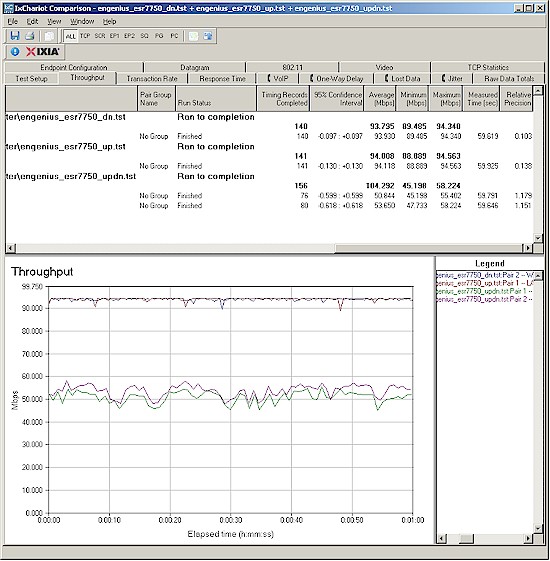Click 95% Confidence Interval column header

tap(337, 99)
